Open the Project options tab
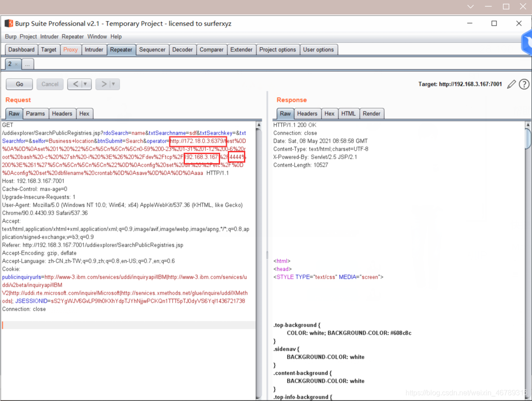The image size is (532, 401). coord(278,50)
